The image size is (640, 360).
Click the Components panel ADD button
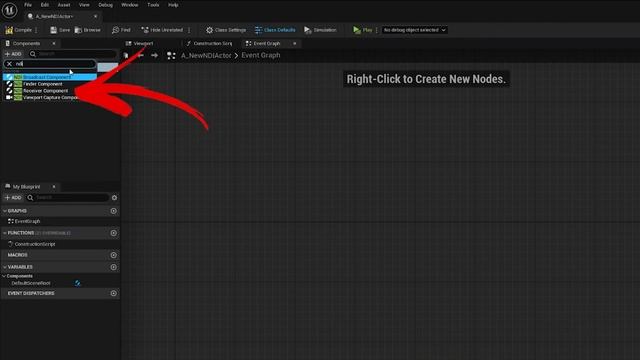click(x=13, y=54)
